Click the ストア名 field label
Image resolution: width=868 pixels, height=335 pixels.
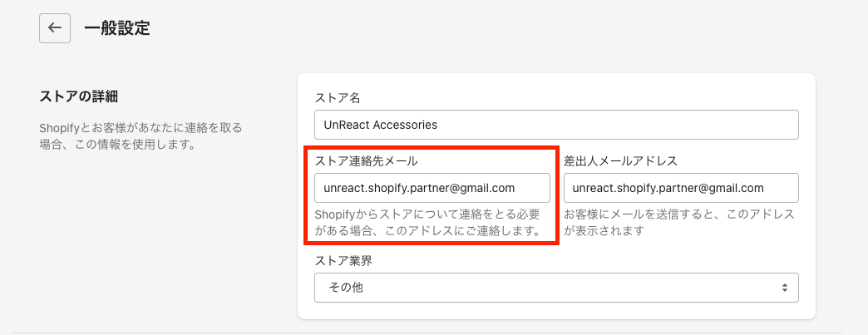[337, 98]
